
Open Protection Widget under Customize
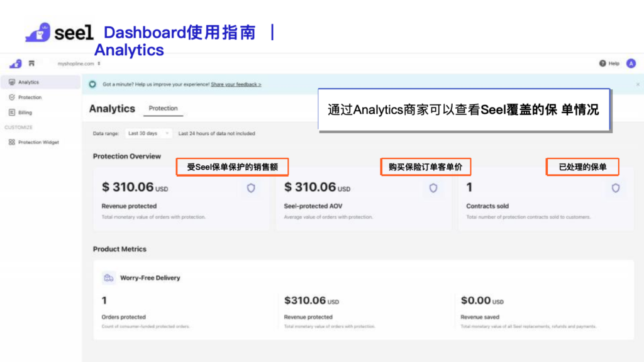[x=38, y=142]
